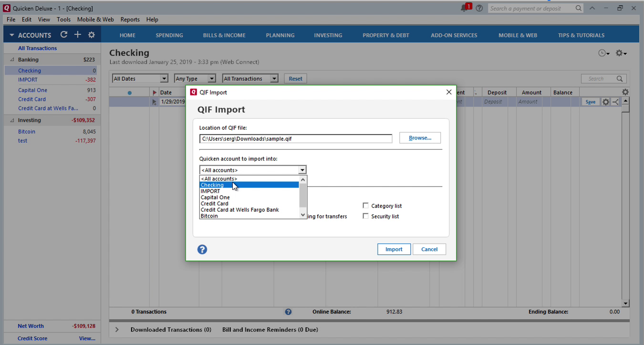Click the search magnifier in title bar search
The image size is (644, 345).
(x=578, y=8)
